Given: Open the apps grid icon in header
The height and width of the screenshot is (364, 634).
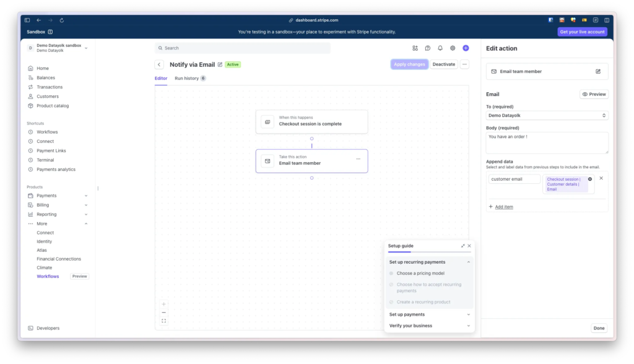Looking at the screenshot, I should (415, 48).
